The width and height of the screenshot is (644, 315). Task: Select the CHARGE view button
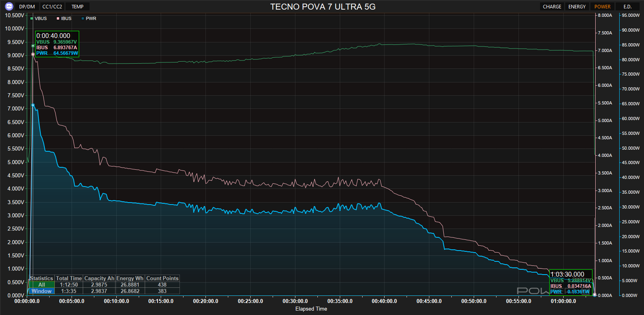552,6
